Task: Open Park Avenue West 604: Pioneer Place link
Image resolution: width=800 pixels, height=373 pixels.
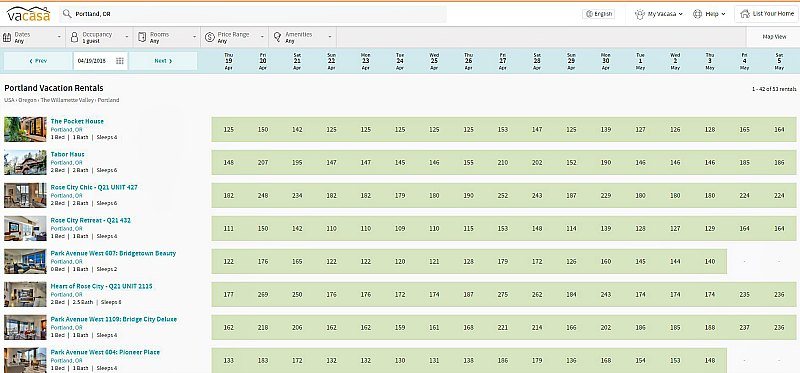Action: 105,352
